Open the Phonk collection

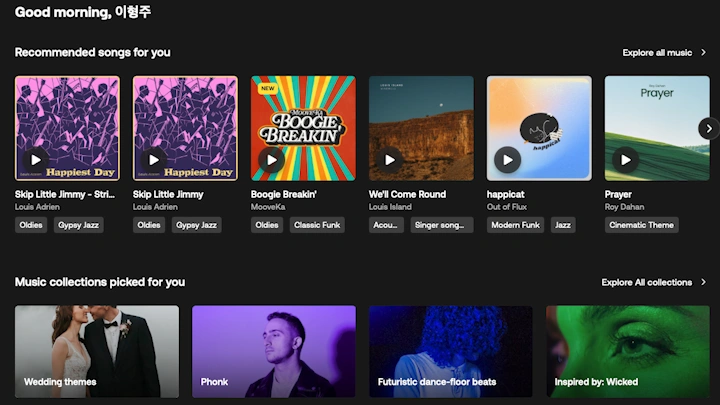(273, 351)
